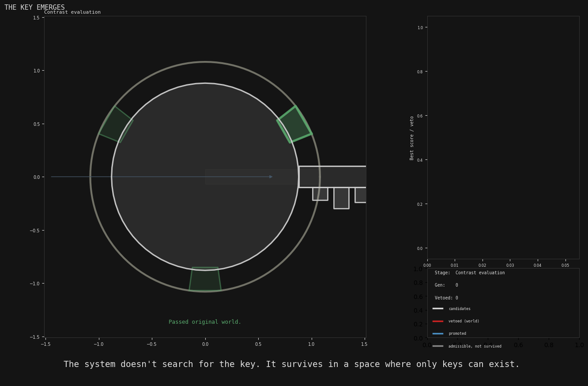Click the 'Gen: 0' counter text
The width and height of the screenshot is (588, 386).
click(446, 285)
